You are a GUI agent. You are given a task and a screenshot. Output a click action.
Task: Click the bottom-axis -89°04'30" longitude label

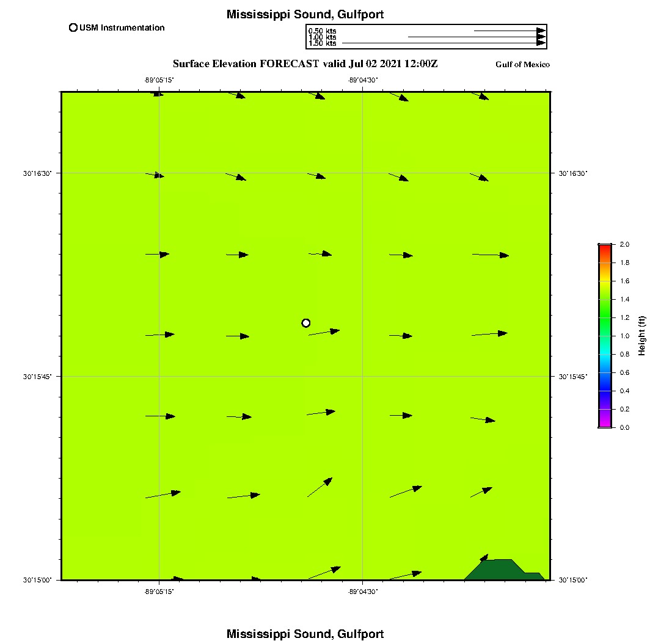point(362,591)
